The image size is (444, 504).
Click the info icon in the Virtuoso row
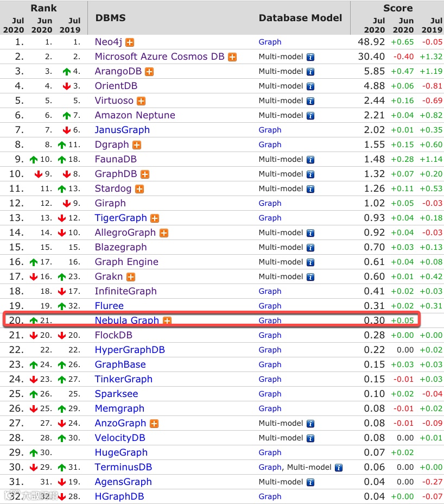point(310,101)
